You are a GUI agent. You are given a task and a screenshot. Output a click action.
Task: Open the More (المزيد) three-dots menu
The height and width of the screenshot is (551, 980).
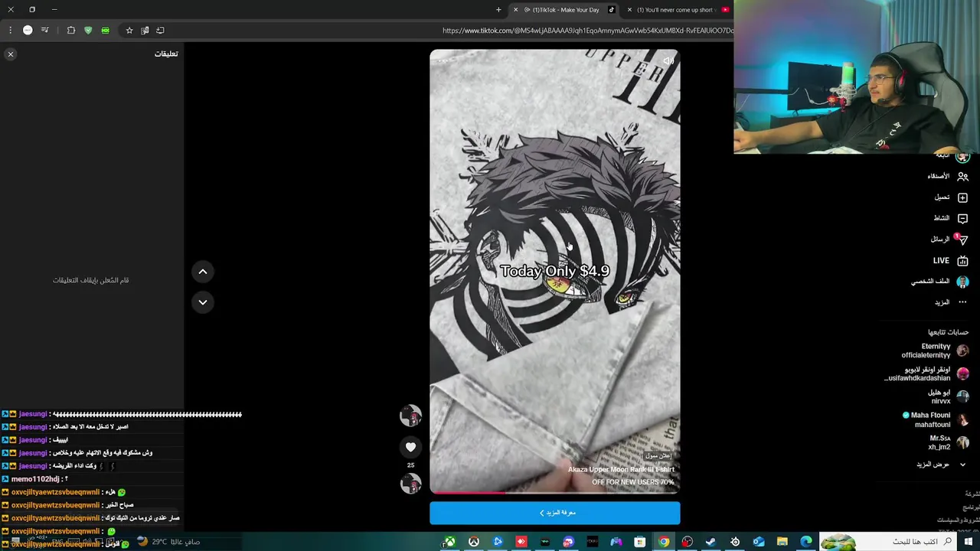(x=962, y=302)
